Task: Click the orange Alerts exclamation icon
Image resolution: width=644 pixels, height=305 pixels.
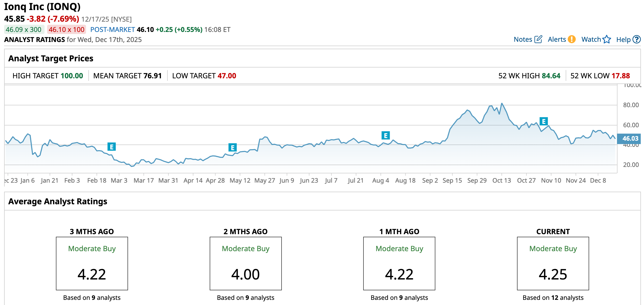Action: click(572, 39)
